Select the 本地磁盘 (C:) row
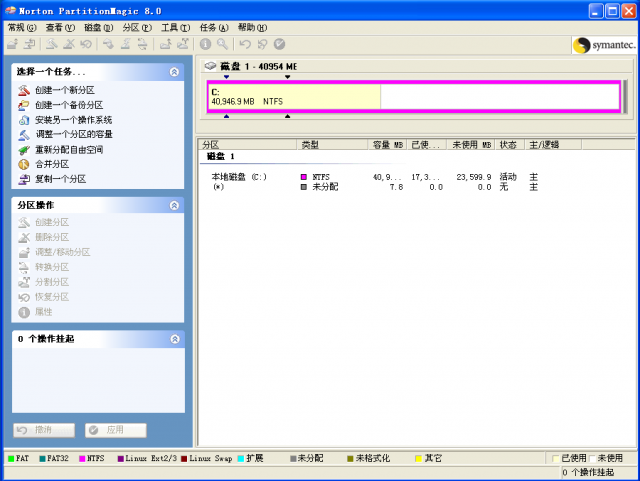 coord(375,177)
